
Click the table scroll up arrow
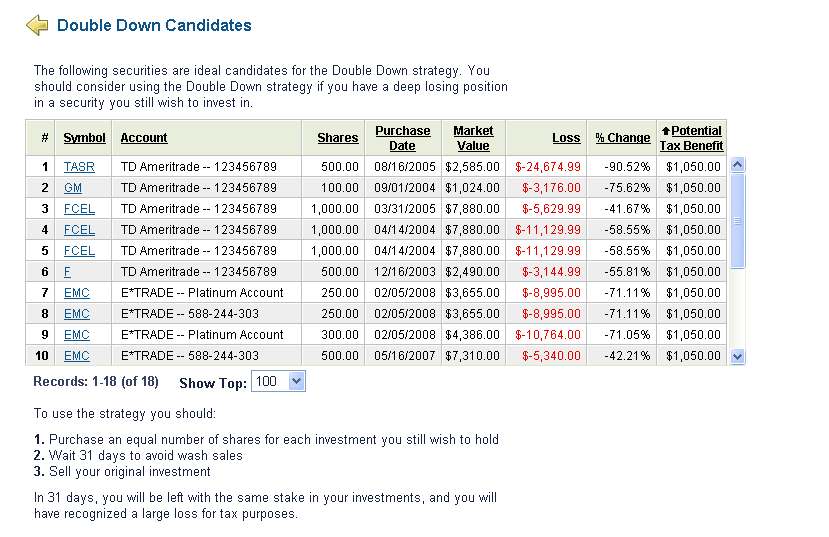738,165
